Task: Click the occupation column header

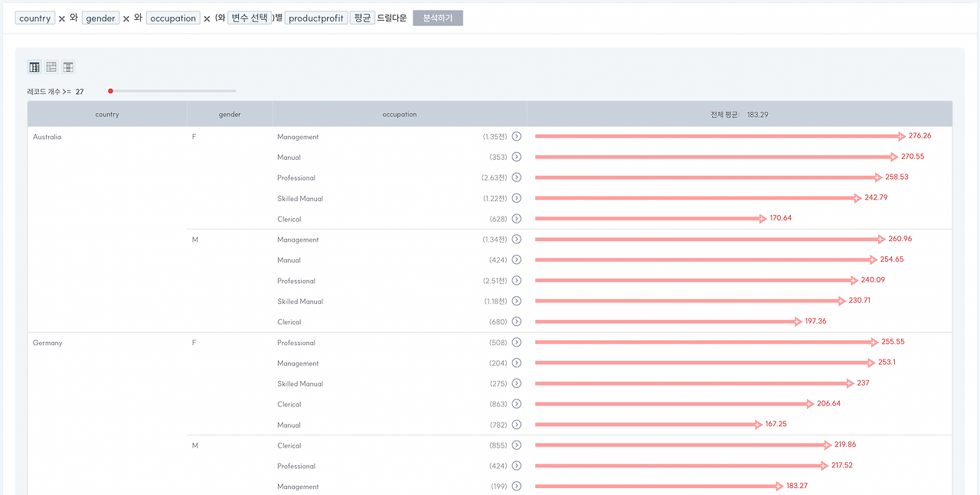Action: (x=400, y=114)
